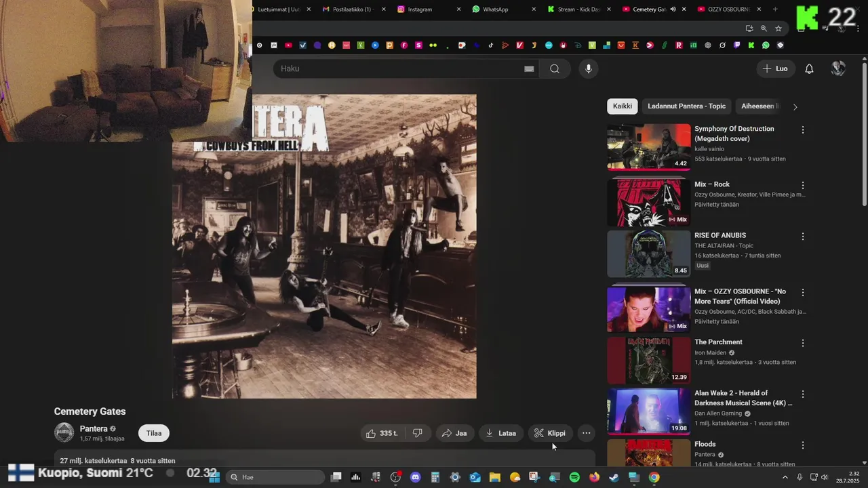Click the 'Cemetery Gates' video title
868x488 pixels.
pyautogui.click(x=90, y=411)
